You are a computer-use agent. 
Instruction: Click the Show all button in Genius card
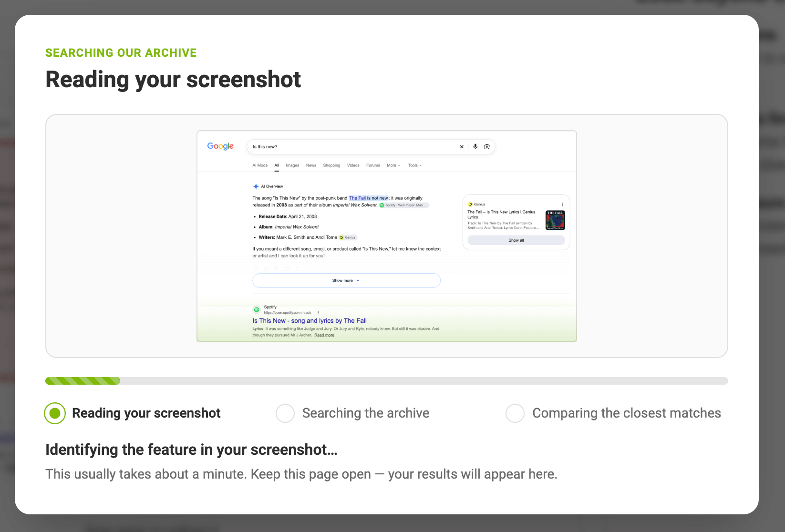coord(516,240)
